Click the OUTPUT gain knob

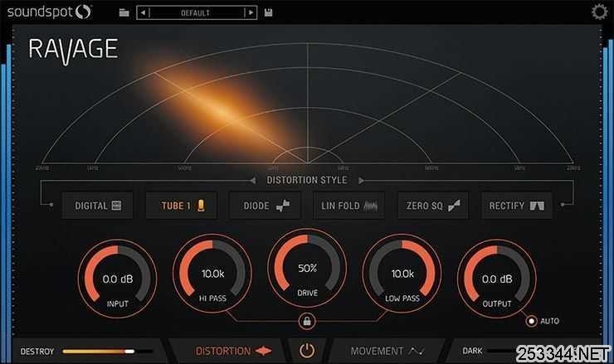click(x=497, y=279)
